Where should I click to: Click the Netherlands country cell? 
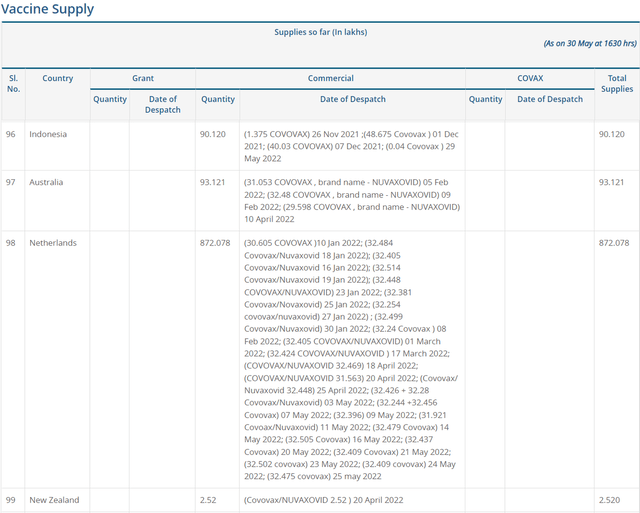tap(53, 243)
